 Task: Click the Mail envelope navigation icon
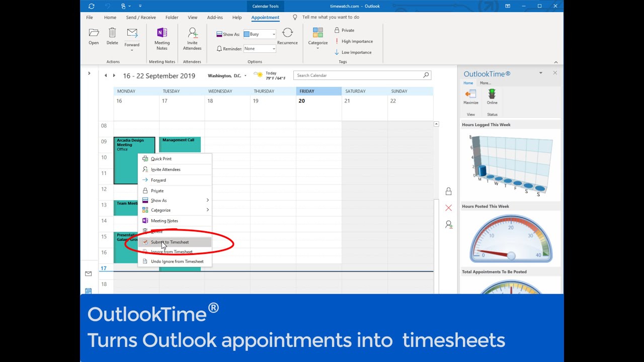[89, 274]
